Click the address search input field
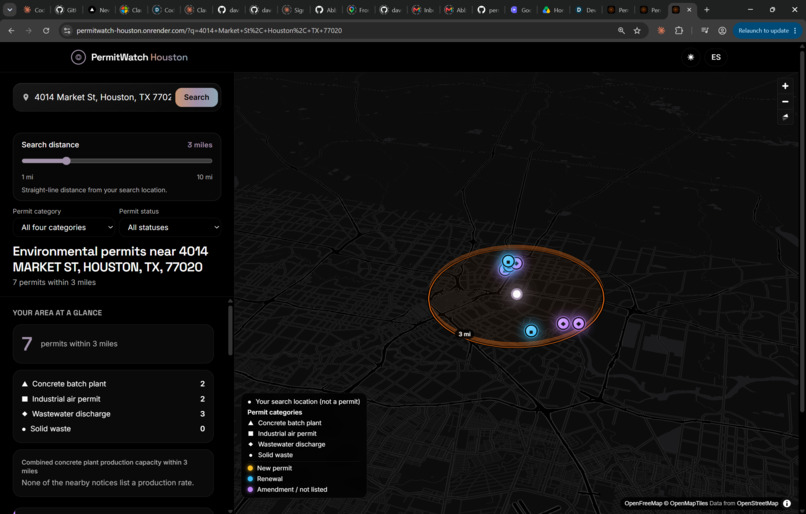This screenshot has width=806, height=514. point(102,97)
